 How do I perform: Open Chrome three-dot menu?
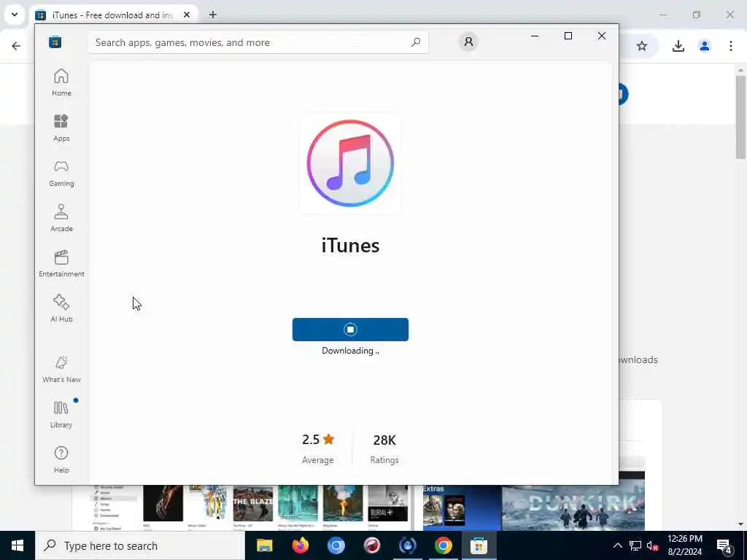click(x=731, y=46)
